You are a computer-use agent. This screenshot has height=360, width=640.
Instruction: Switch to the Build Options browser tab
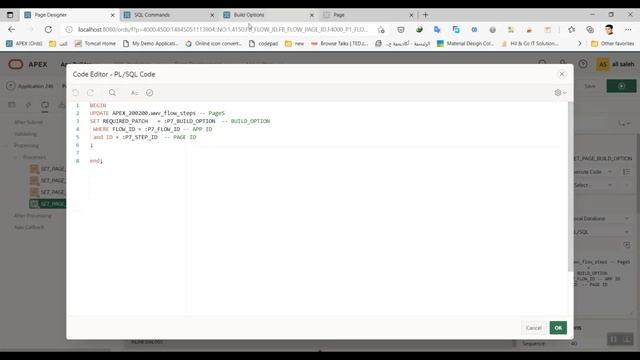tap(268, 15)
